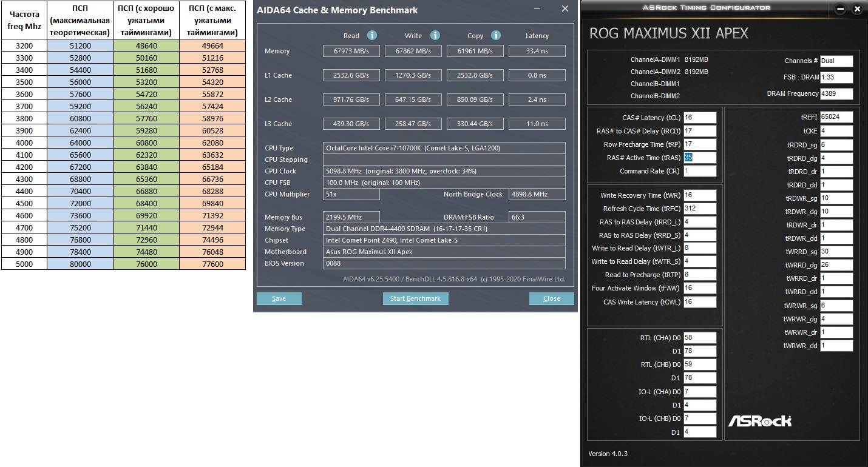This screenshot has width=868, height=467.
Task: Click the L3 Cache Read value 439.30 GB/s
Action: 351,124
